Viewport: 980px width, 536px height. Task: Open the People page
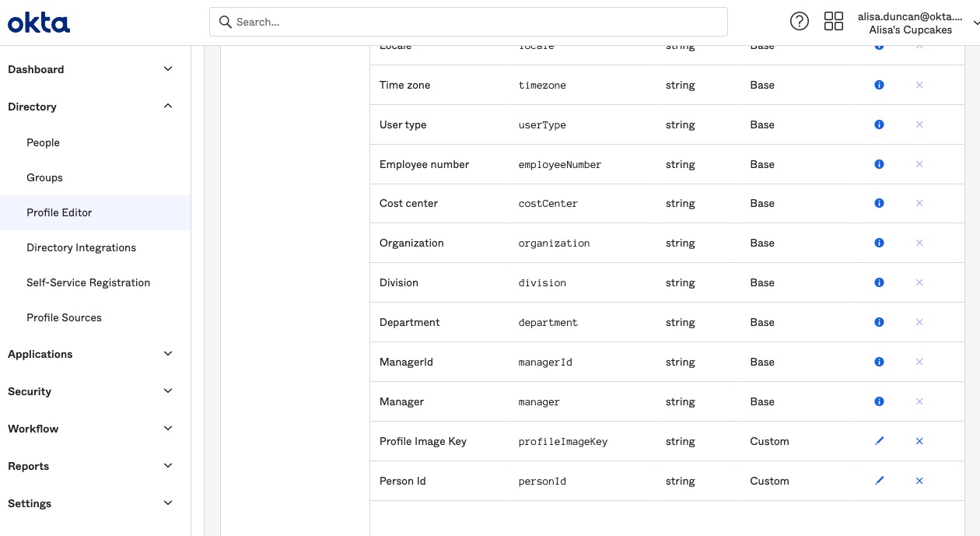pos(43,142)
